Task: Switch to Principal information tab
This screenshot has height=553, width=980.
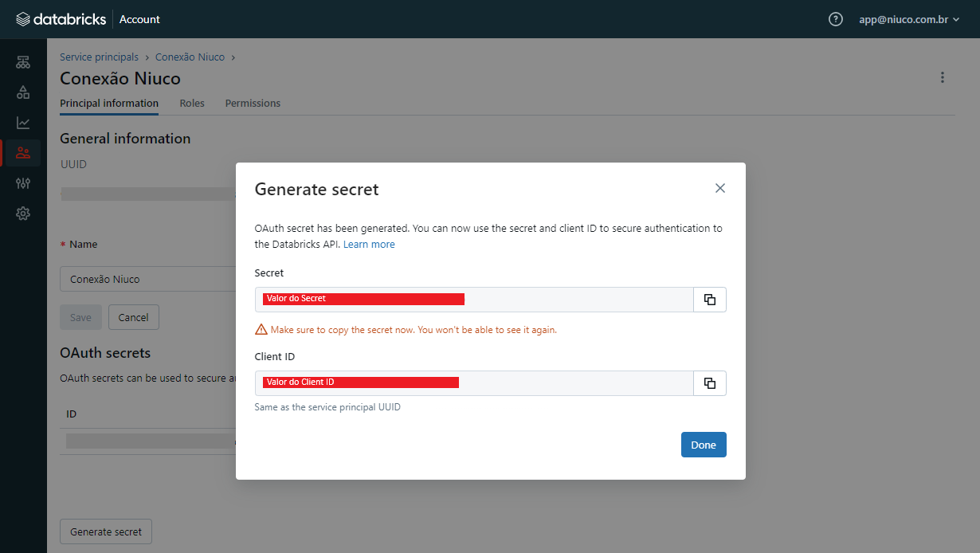Action: pos(109,104)
